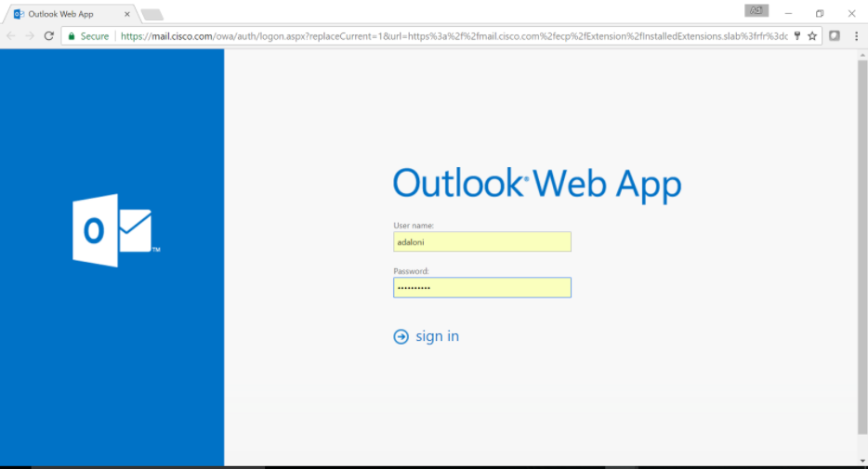Open Chrome three-dot menu

(x=856, y=36)
